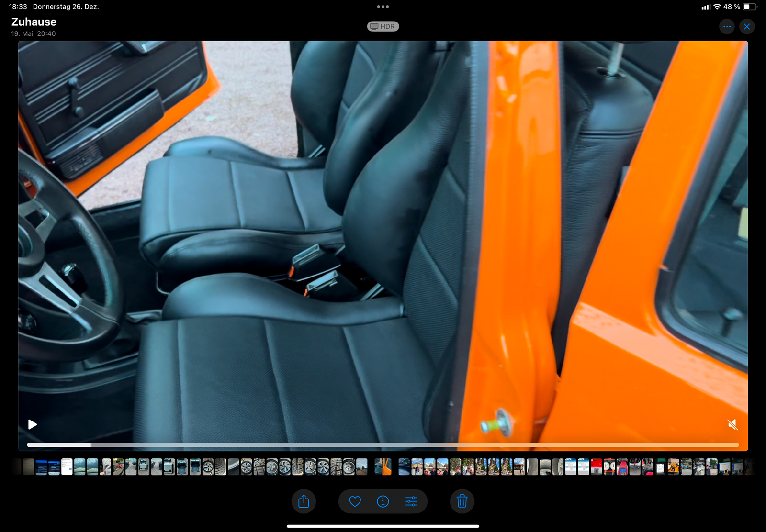Tap the Zuhause location title
This screenshot has height=532, width=766.
34,22
